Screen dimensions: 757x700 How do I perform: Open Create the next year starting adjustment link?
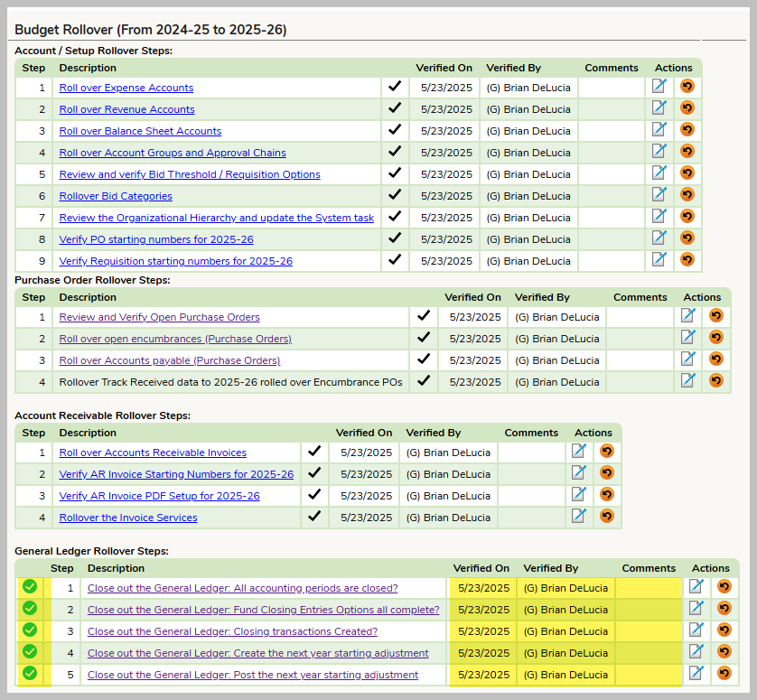pos(257,654)
